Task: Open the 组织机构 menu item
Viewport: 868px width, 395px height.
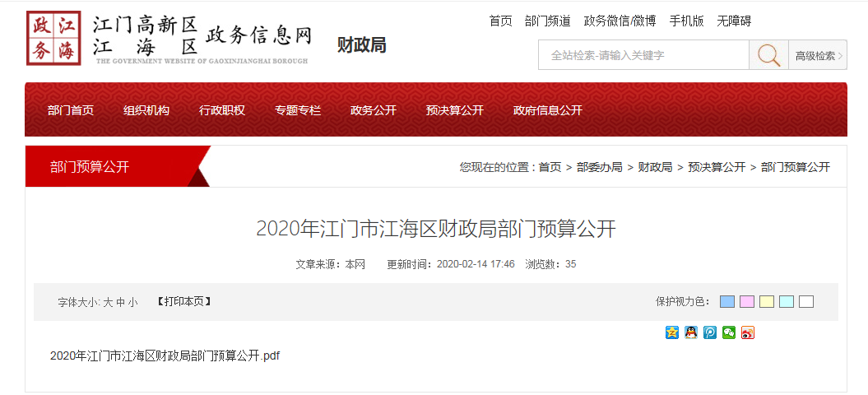Action: [x=146, y=110]
